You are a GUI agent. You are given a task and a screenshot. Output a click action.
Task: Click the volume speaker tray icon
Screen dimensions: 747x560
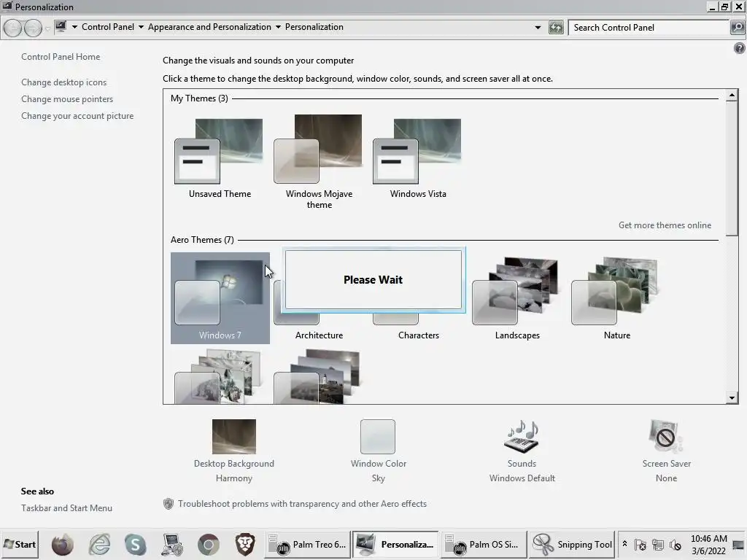[x=675, y=544]
